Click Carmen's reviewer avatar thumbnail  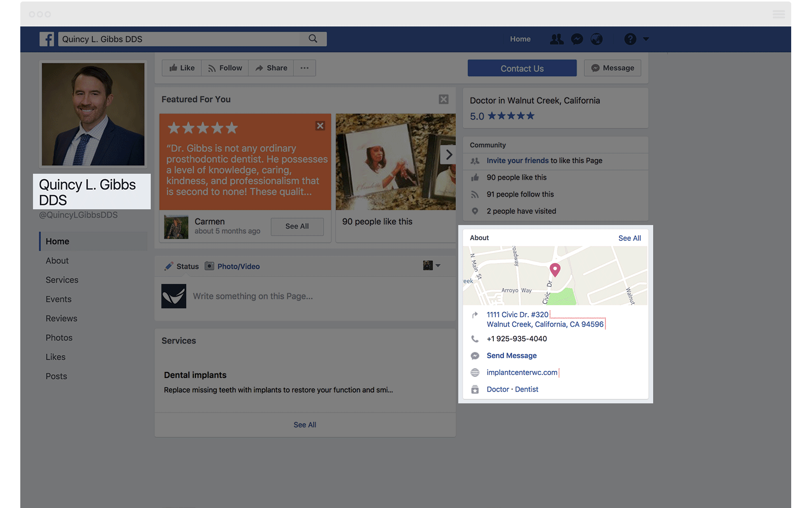pos(176,227)
